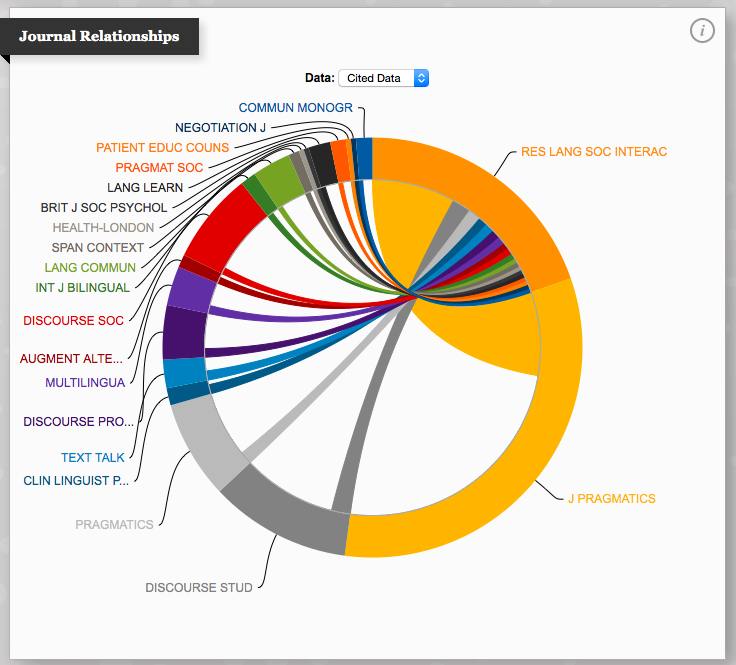Click the info icon in top-right corner
This screenshot has height=665, width=736.
(703, 31)
